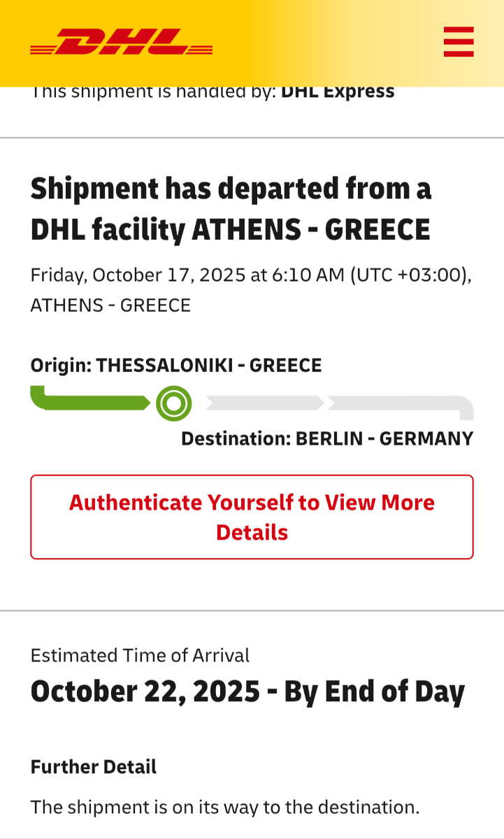The width and height of the screenshot is (504, 839).
Task: Open the hamburger menu
Action: click(x=459, y=42)
